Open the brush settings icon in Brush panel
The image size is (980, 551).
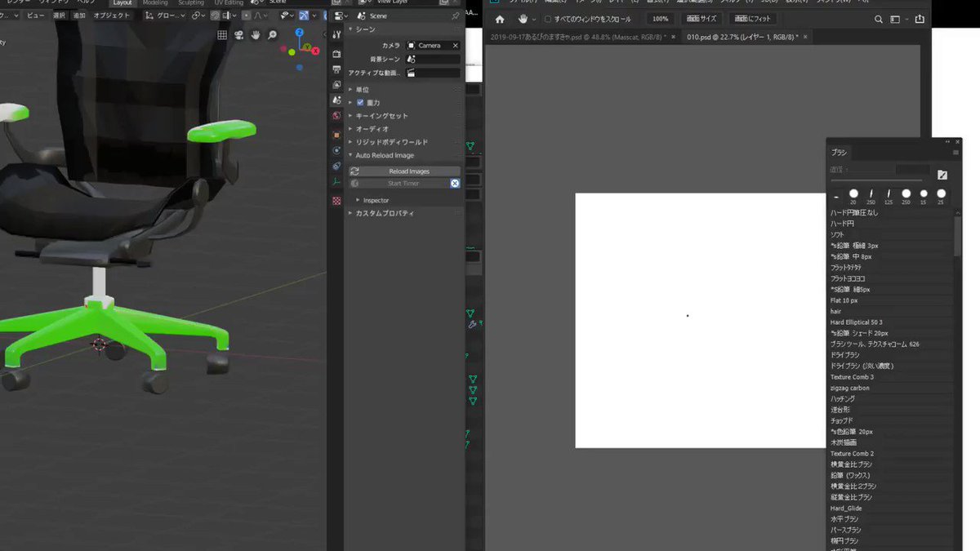(942, 175)
